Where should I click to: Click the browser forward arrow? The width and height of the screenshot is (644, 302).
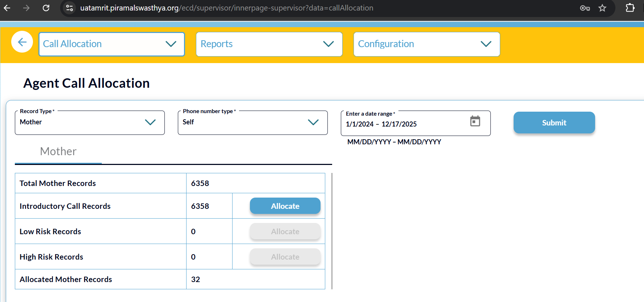tap(26, 8)
